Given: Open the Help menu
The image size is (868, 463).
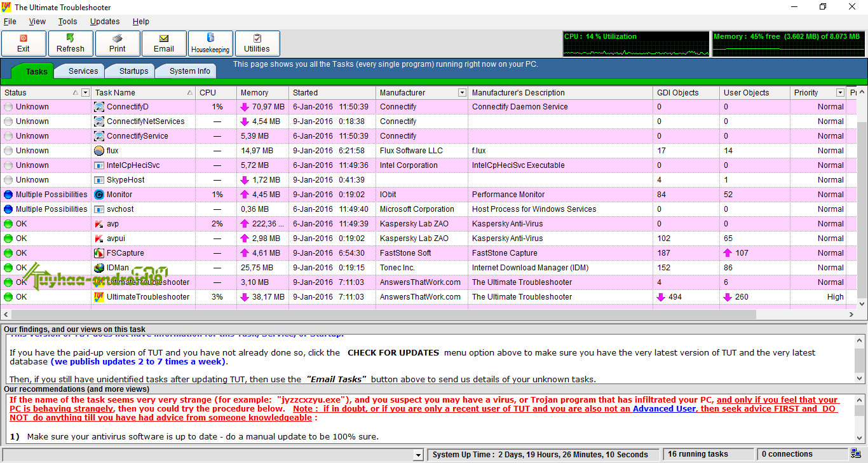Looking at the screenshot, I should coord(141,22).
